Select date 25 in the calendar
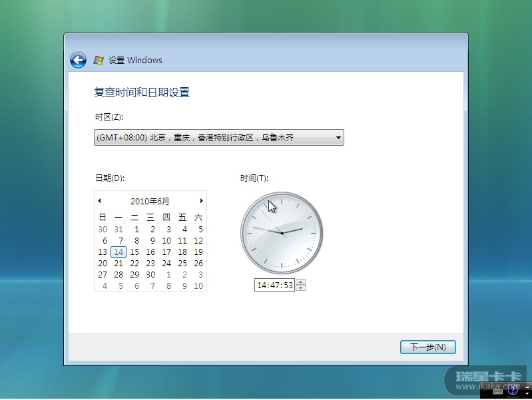The width and height of the screenshot is (532, 400). click(182, 264)
